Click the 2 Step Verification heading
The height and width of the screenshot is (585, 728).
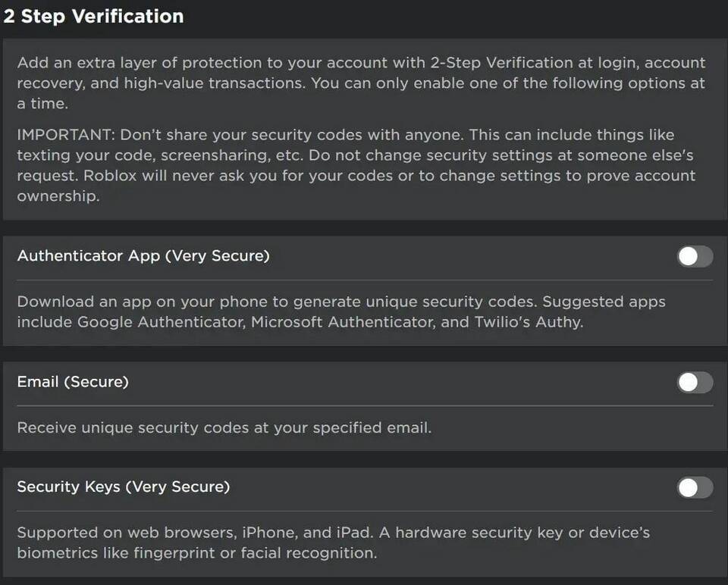tap(94, 17)
